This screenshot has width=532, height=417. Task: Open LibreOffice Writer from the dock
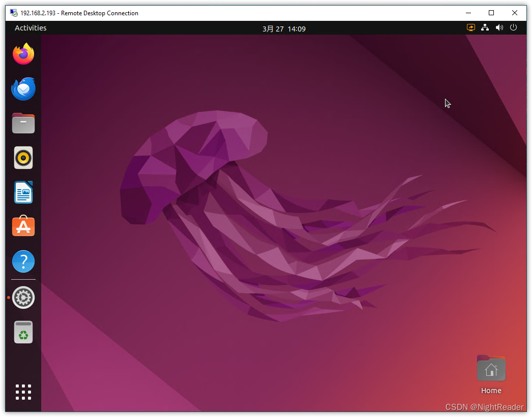click(23, 192)
